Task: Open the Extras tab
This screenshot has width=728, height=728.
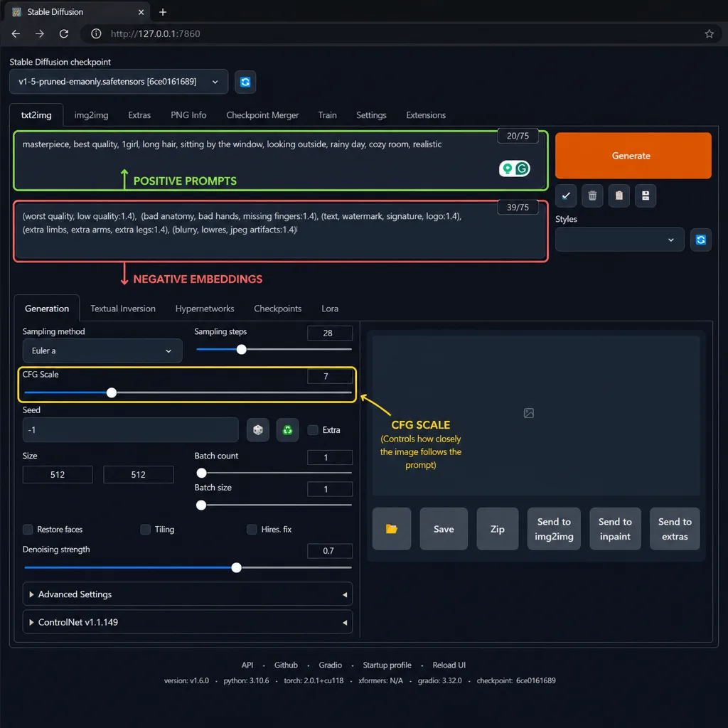Action: [139, 115]
